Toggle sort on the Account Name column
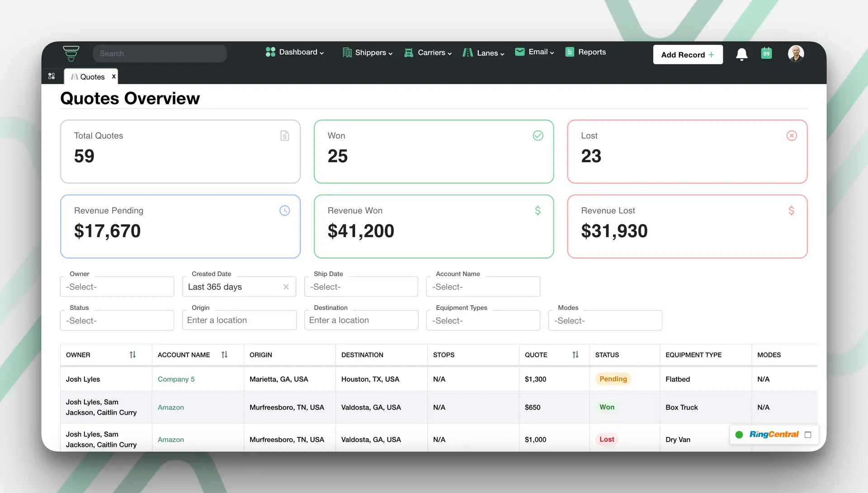Image resolution: width=868 pixels, height=493 pixels. [x=225, y=355]
